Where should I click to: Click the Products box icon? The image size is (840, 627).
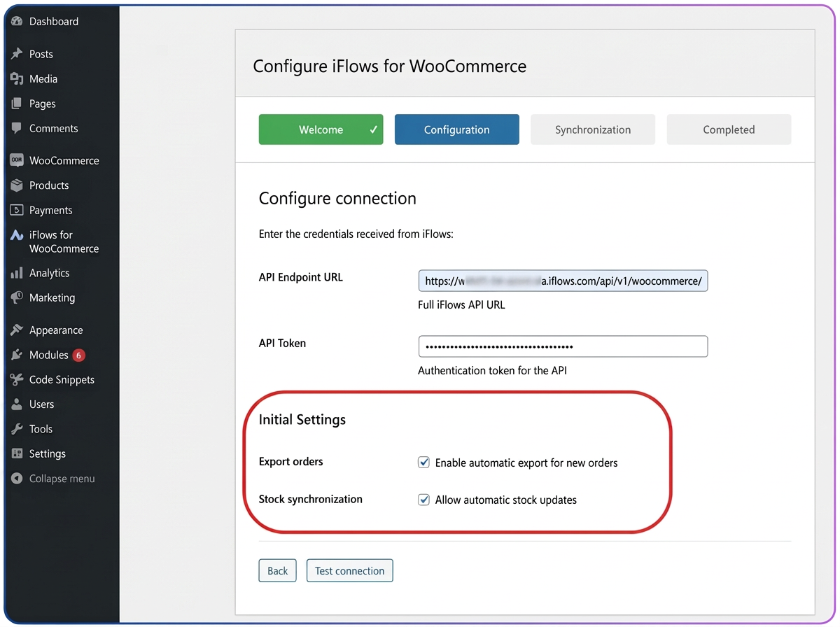[x=17, y=185]
